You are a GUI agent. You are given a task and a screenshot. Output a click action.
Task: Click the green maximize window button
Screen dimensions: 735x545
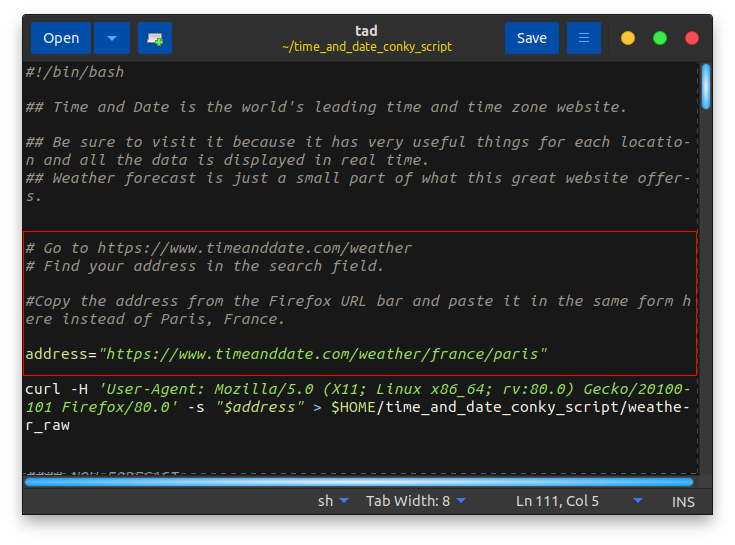point(660,38)
